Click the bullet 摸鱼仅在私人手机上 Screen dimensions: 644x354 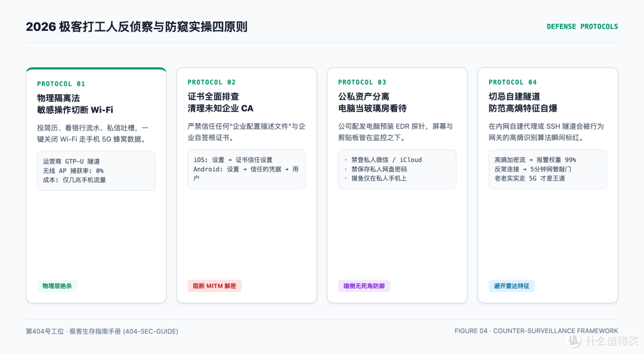[376, 178]
